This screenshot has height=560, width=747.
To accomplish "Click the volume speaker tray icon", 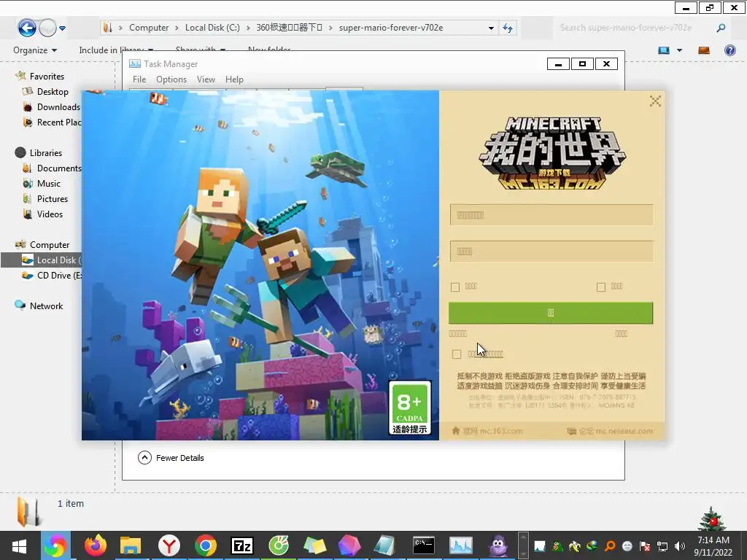I will click(679, 546).
